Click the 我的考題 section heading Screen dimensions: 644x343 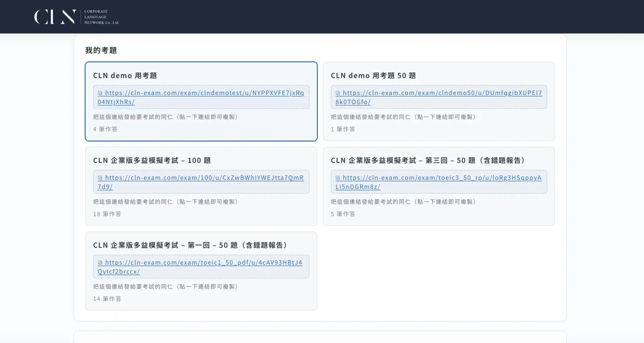coord(101,50)
